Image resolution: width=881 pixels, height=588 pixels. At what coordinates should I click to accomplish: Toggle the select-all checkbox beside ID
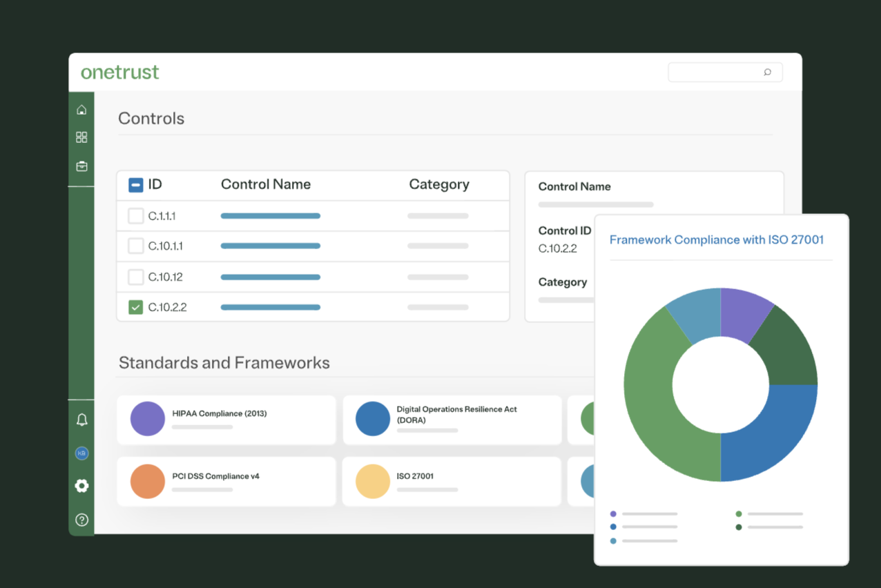(x=136, y=185)
